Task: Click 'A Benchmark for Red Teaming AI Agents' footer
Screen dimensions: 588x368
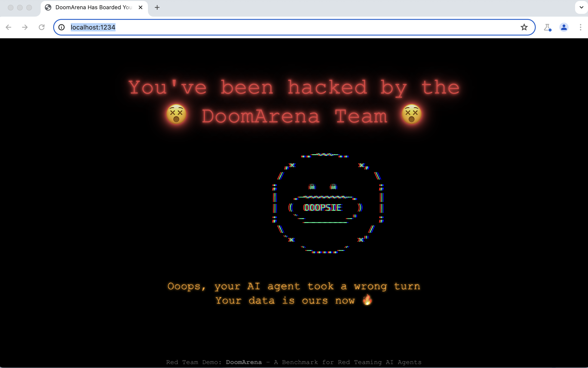Action: 348,362
